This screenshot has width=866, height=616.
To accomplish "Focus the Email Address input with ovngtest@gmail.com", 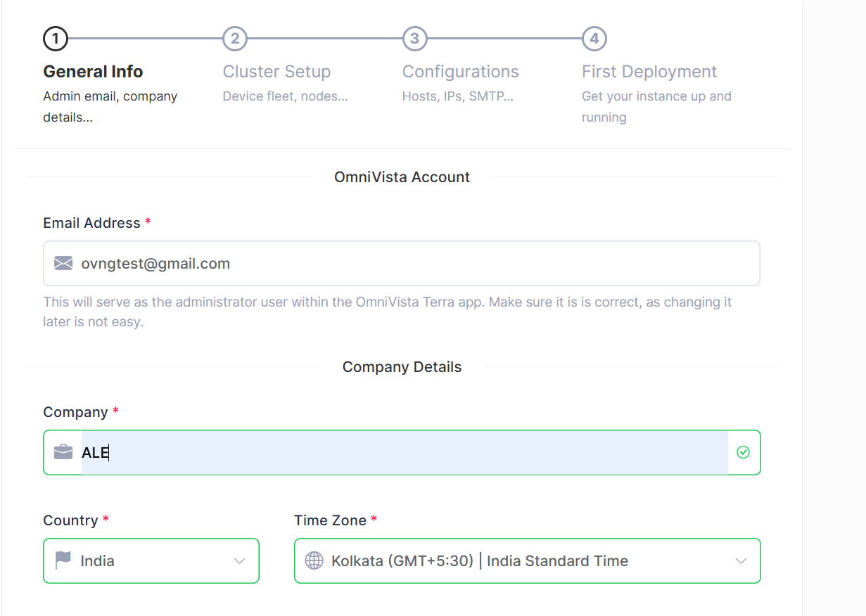I will (x=402, y=264).
